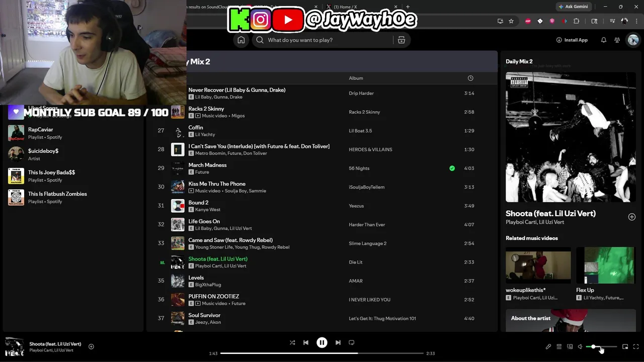Open the Chrome three-dot menu
644x362 pixels.
[x=636, y=21]
